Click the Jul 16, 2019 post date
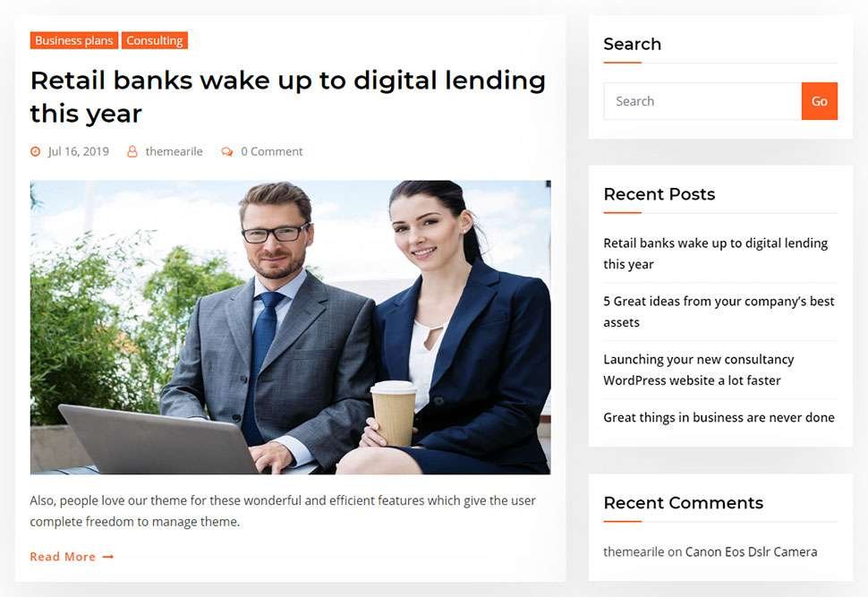Image resolution: width=868 pixels, height=597 pixels. 78,151
